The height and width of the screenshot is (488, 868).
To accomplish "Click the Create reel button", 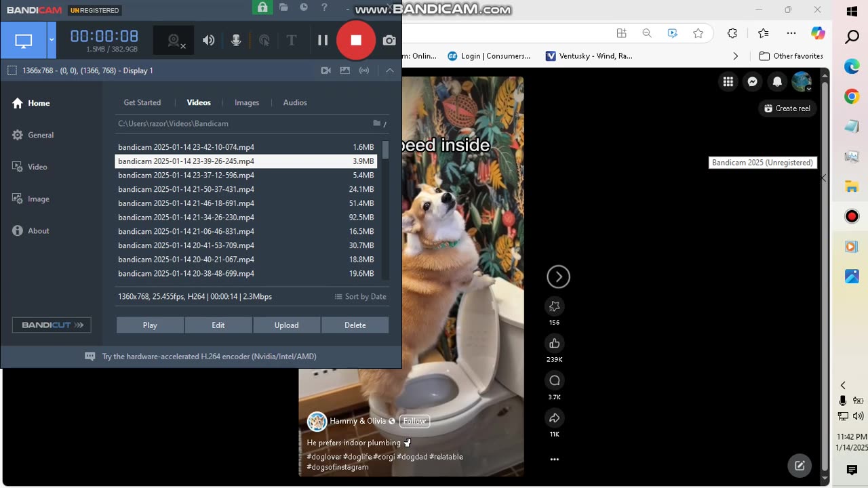I will (787, 108).
